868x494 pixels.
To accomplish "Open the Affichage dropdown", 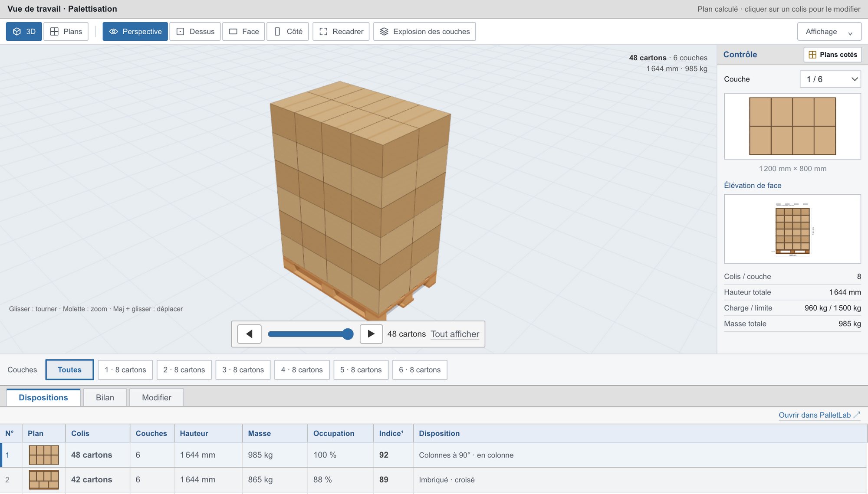I will tap(829, 32).
